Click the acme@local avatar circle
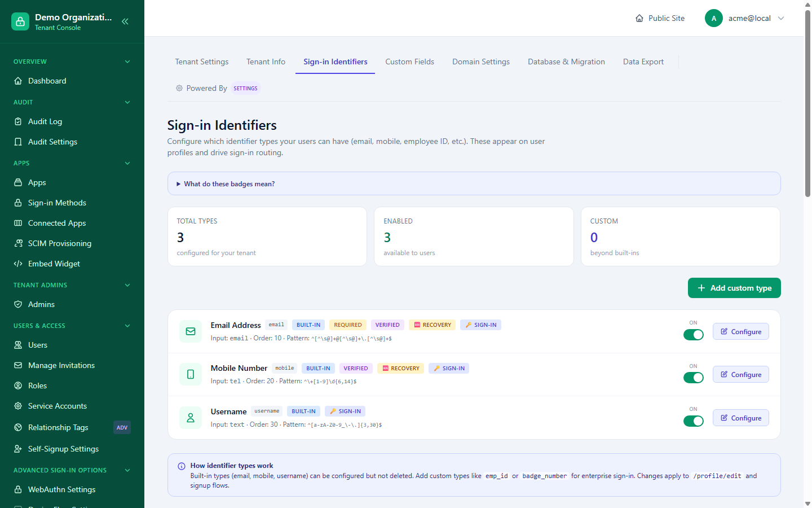Image resolution: width=812 pixels, height=508 pixels. click(x=714, y=18)
